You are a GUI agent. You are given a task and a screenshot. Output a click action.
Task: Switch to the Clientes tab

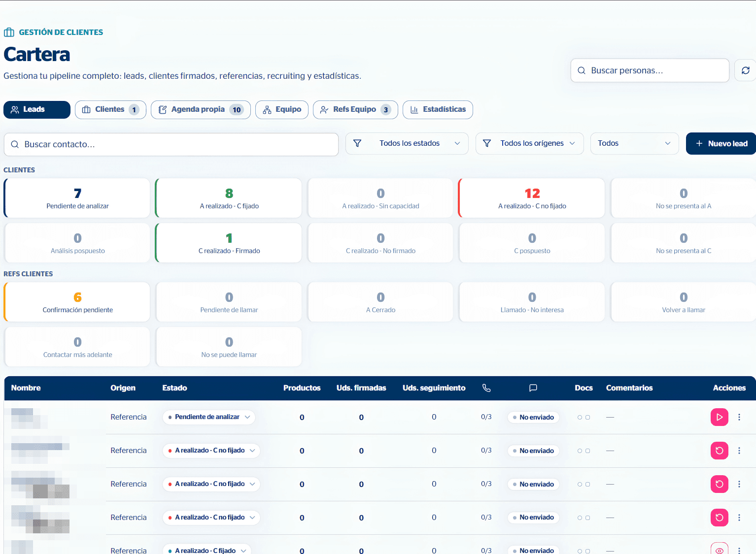click(110, 109)
